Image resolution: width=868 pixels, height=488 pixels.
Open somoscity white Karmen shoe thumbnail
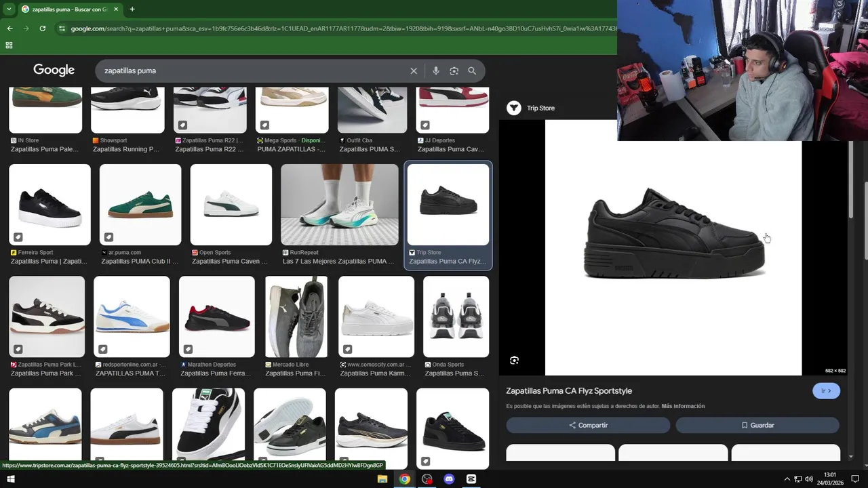pyautogui.click(x=376, y=317)
